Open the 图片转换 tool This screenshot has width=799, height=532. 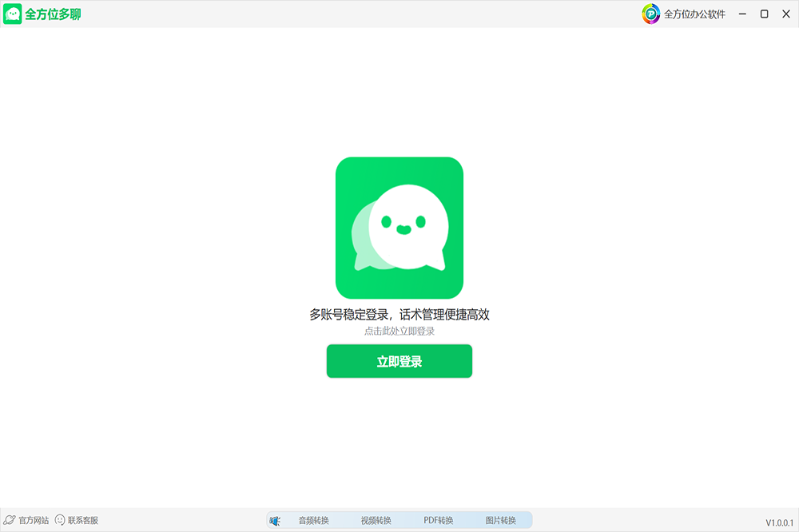(x=500, y=520)
